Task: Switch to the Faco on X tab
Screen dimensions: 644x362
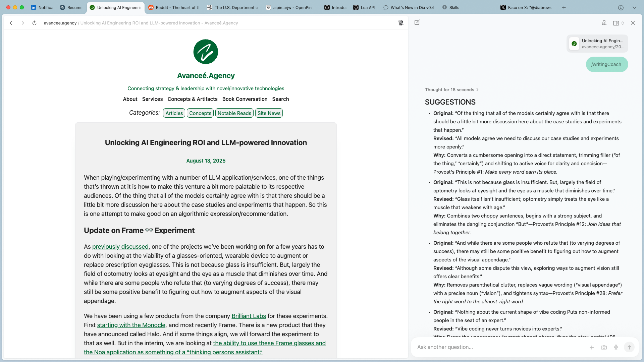Action: coord(526,7)
